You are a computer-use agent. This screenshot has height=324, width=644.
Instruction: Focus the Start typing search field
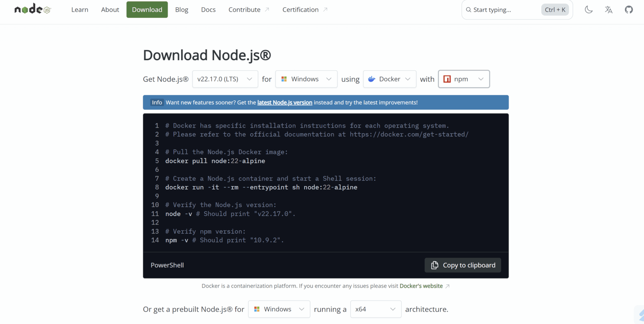click(x=517, y=10)
